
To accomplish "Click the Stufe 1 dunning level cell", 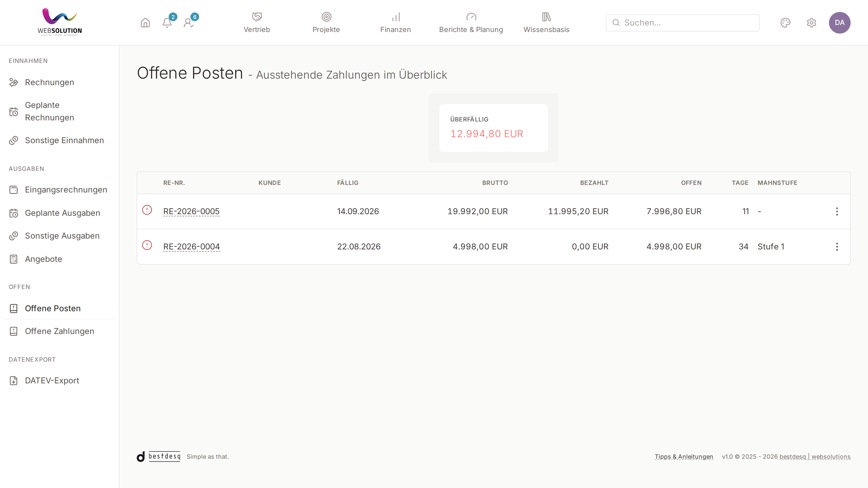I will [771, 247].
